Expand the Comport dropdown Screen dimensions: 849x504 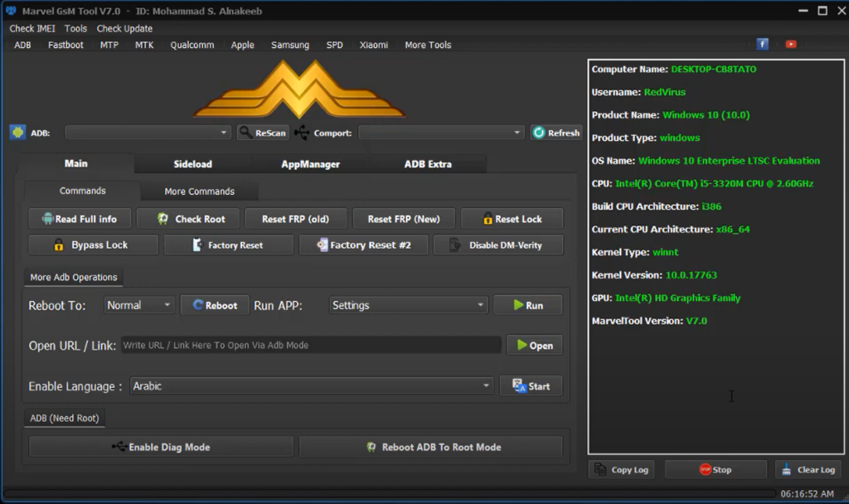click(441, 132)
